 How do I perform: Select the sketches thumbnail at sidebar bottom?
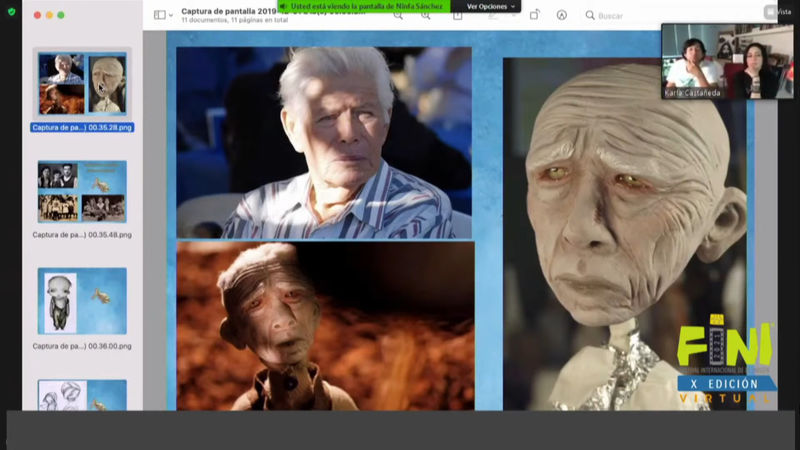[82, 395]
